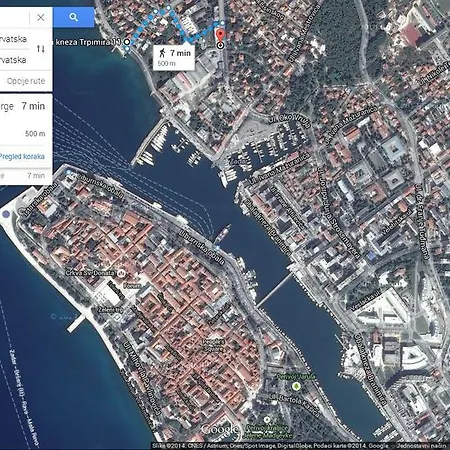Click the red destination pin marker
450x450 pixels.
click(220, 36)
